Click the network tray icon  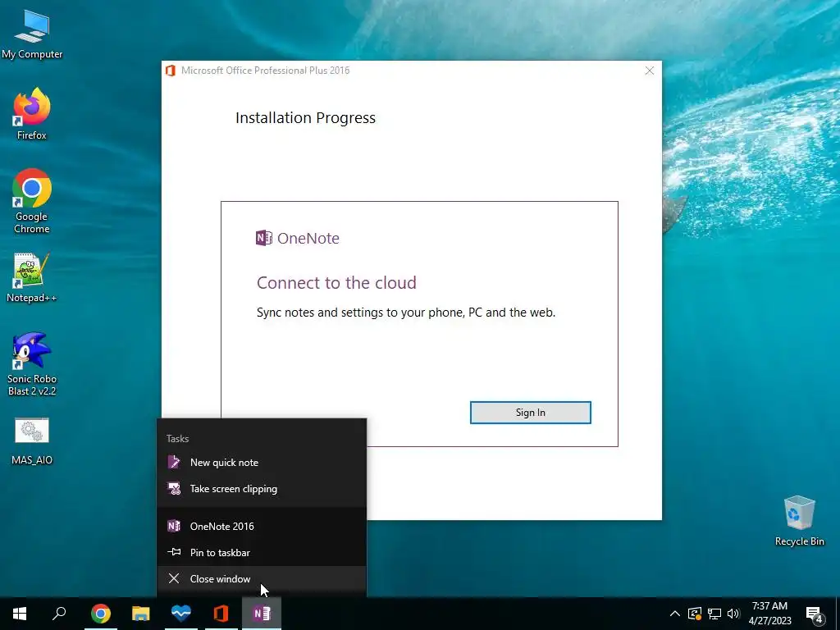coord(714,614)
